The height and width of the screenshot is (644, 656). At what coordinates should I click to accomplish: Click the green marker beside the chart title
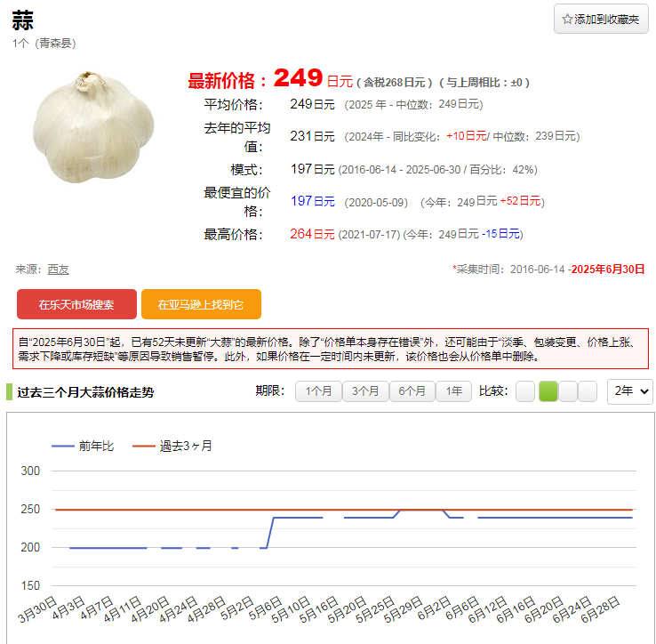pyautogui.click(x=9, y=391)
